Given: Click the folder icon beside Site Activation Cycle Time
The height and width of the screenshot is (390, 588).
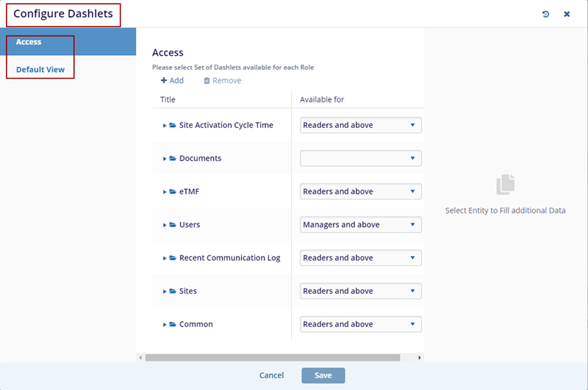Looking at the screenshot, I should [x=173, y=126].
